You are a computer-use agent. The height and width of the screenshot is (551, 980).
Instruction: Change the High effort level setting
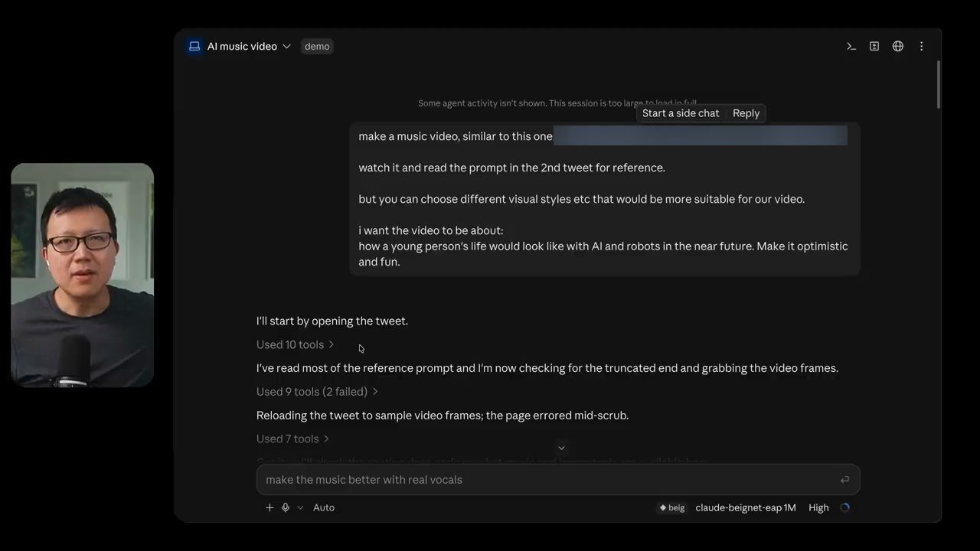[818, 507]
